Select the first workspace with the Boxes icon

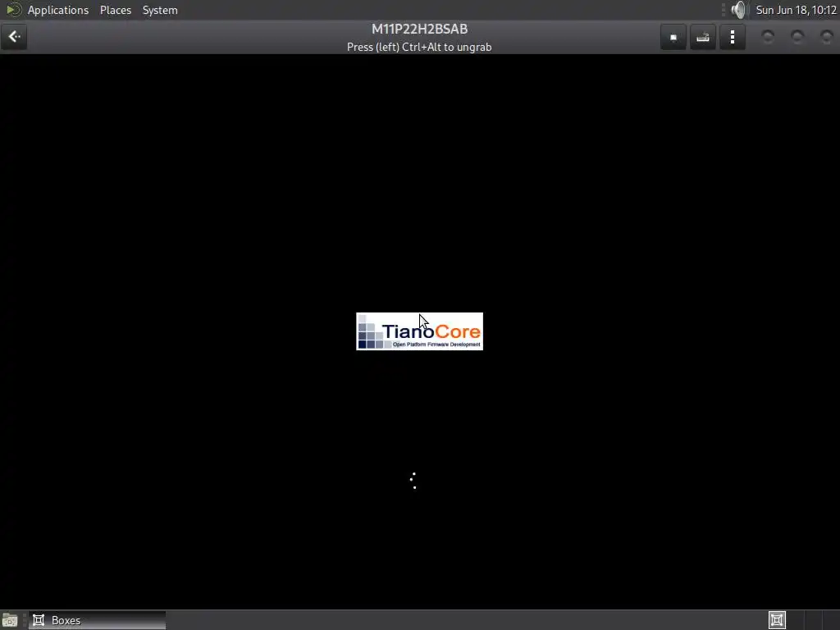pyautogui.click(x=777, y=620)
